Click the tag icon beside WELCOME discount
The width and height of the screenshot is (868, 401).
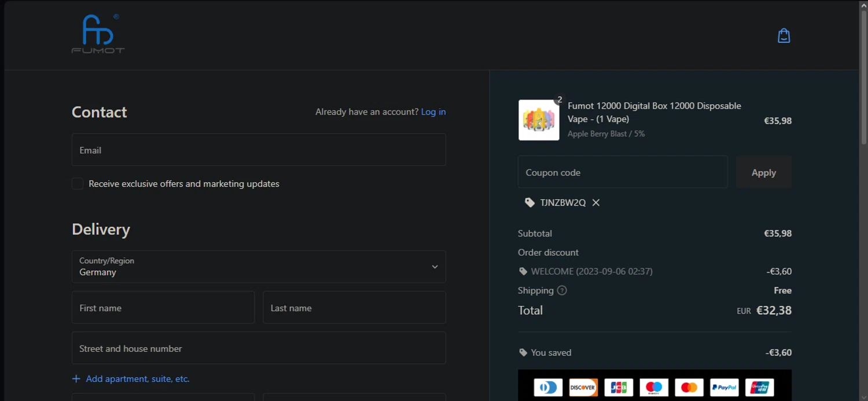point(523,271)
